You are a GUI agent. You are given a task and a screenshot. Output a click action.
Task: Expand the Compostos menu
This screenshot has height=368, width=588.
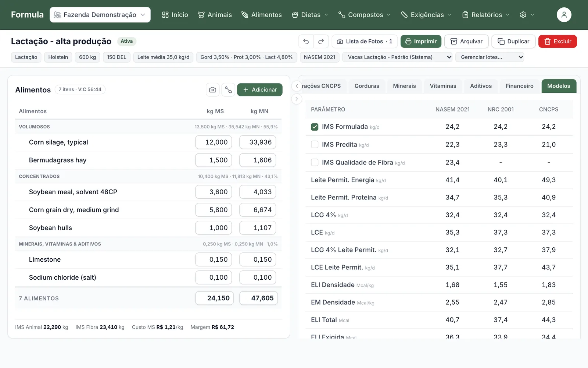pos(364,15)
